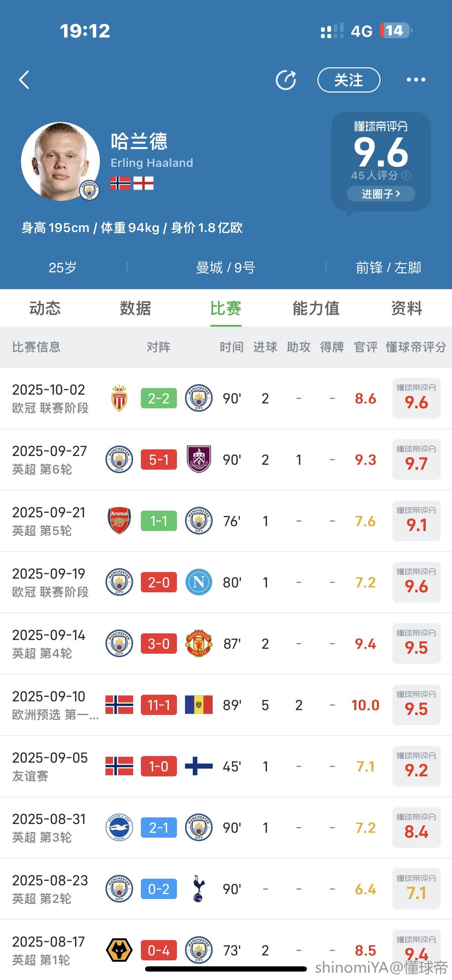The height and width of the screenshot is (980, 452).
Task: Tap the Monaco club crest
Action: (x=119, y=398)
